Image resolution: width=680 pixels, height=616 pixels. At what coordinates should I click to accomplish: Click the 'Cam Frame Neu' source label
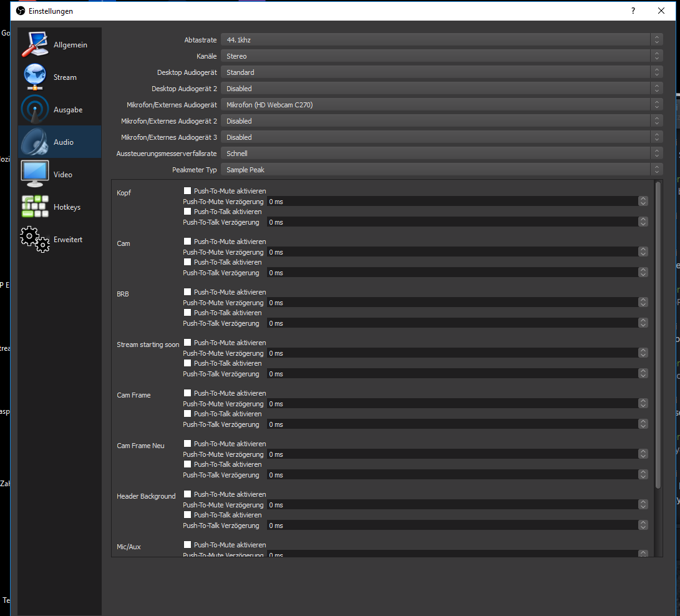pos(140,446)
